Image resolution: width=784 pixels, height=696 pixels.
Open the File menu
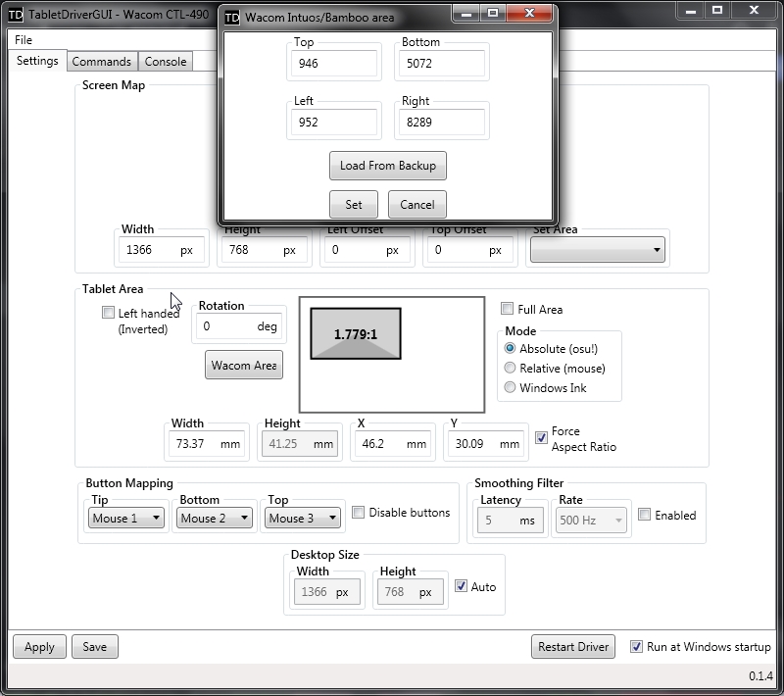pos(24,40)
